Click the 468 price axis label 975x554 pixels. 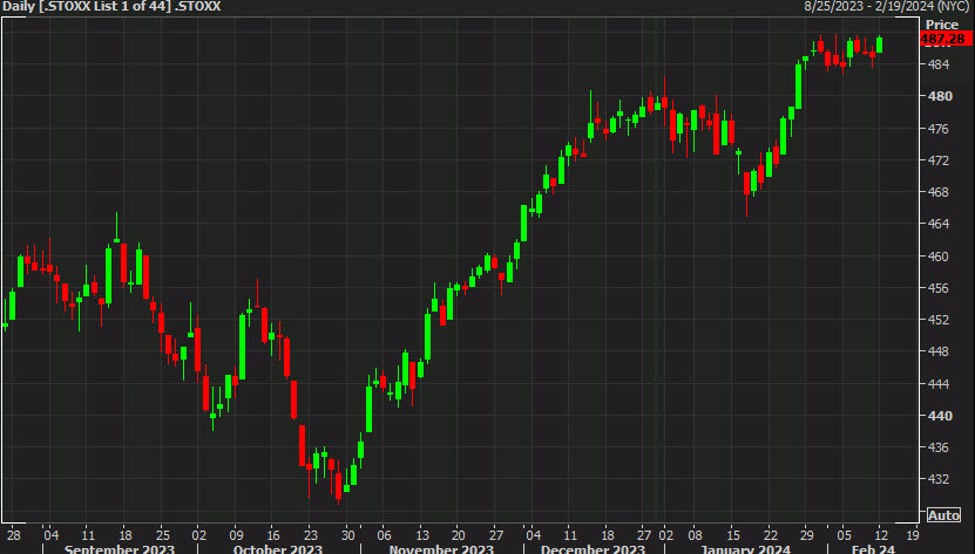tap(938, 192)
